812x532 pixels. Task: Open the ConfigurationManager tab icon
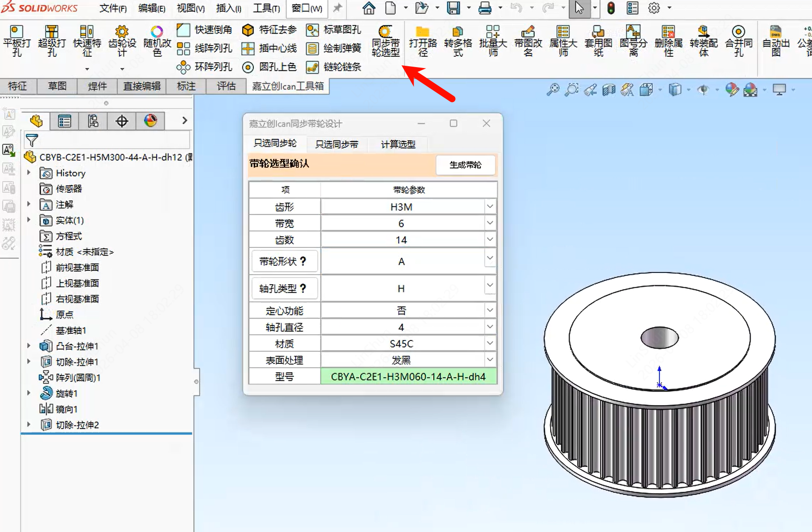(93, 121)
